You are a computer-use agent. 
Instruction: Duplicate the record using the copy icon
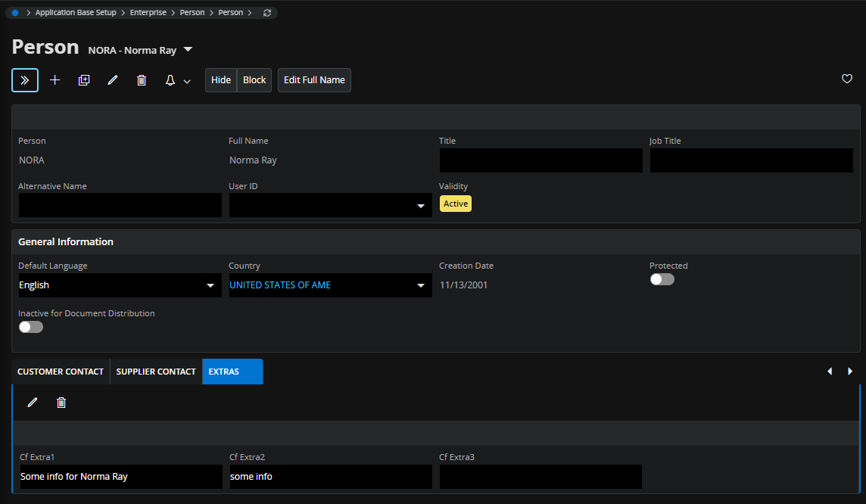pyautogui.click(x=83, y=79)
